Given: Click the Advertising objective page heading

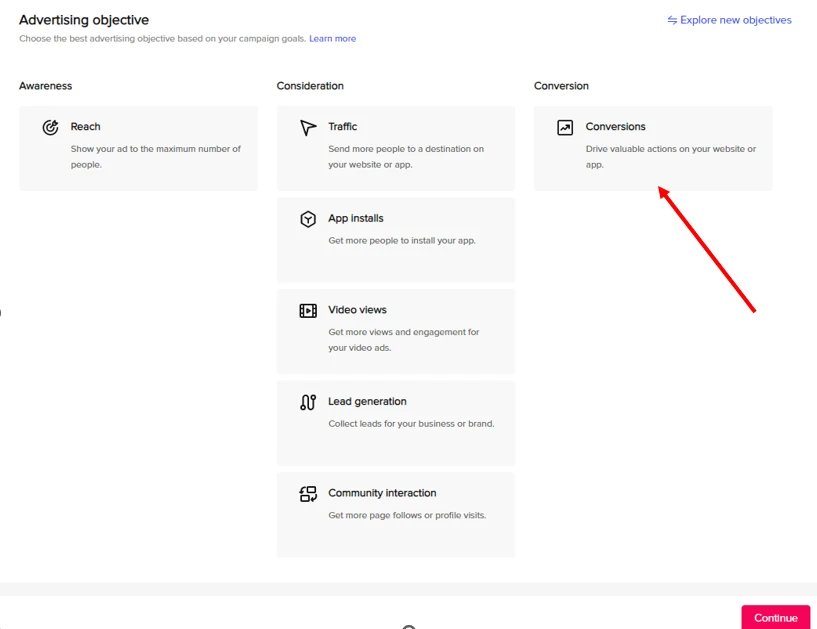Looking at the screenshot, I should pyautogui.click(x=84, y=20).
